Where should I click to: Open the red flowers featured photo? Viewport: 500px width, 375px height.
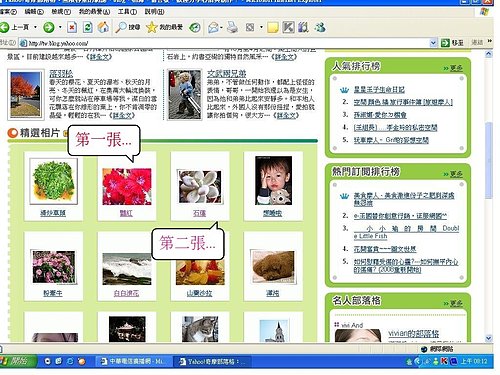tap(127, 186)
